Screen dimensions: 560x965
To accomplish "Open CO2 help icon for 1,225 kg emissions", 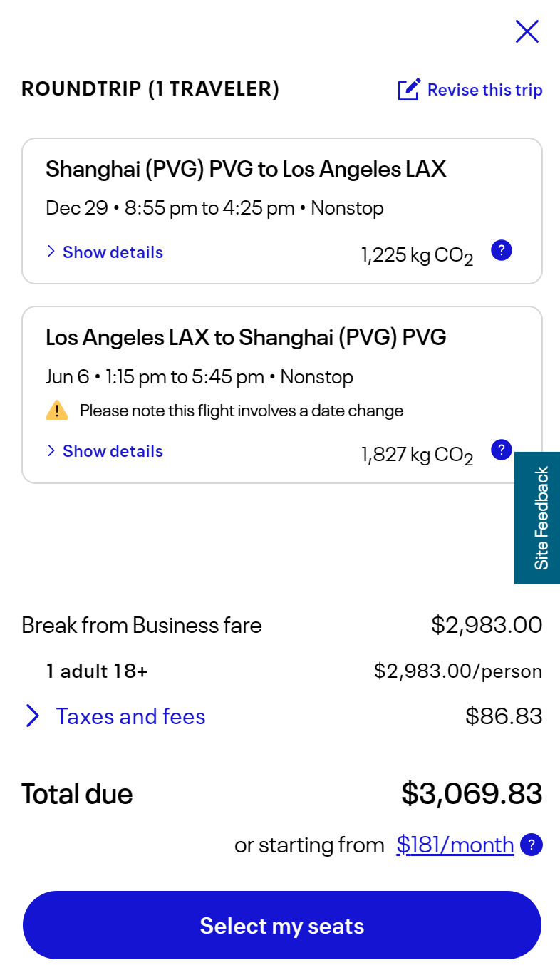I will click(x=502, y=251).
